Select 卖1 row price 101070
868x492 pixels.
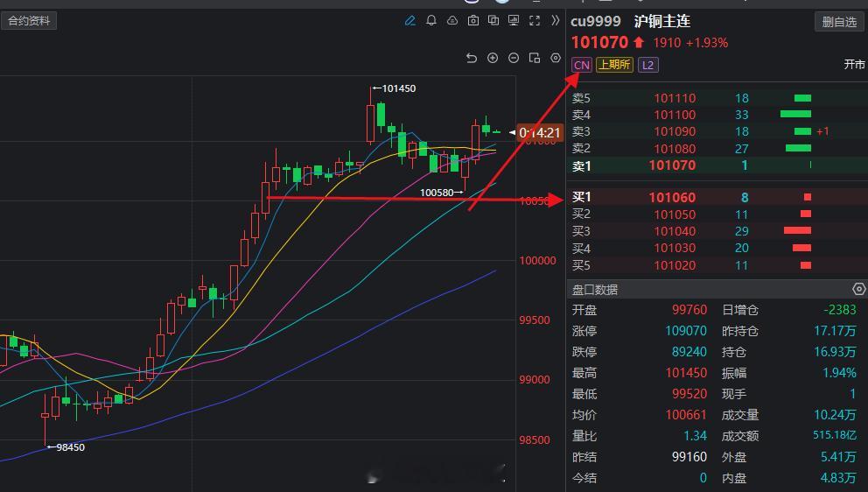(x=672, y=165)
